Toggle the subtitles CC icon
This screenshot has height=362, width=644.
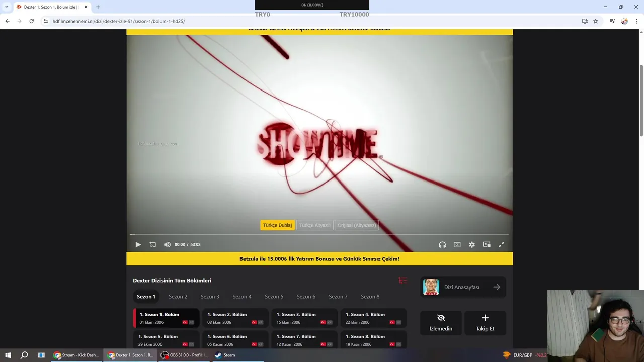[457, 245]
